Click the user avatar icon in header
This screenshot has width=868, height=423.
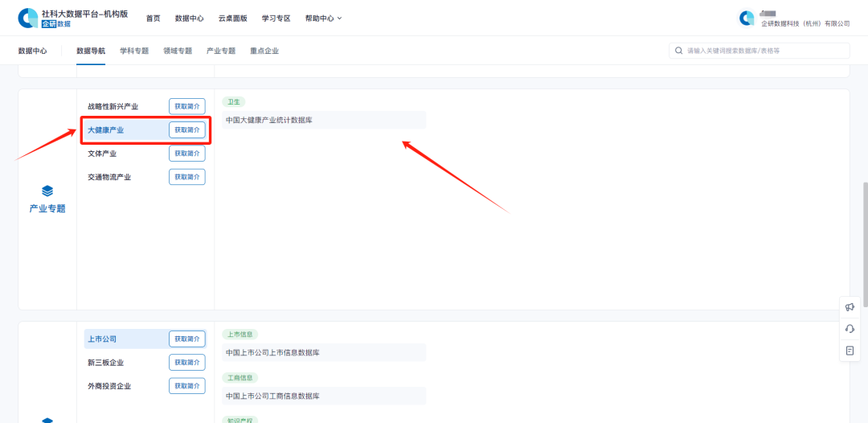point(747,18)
